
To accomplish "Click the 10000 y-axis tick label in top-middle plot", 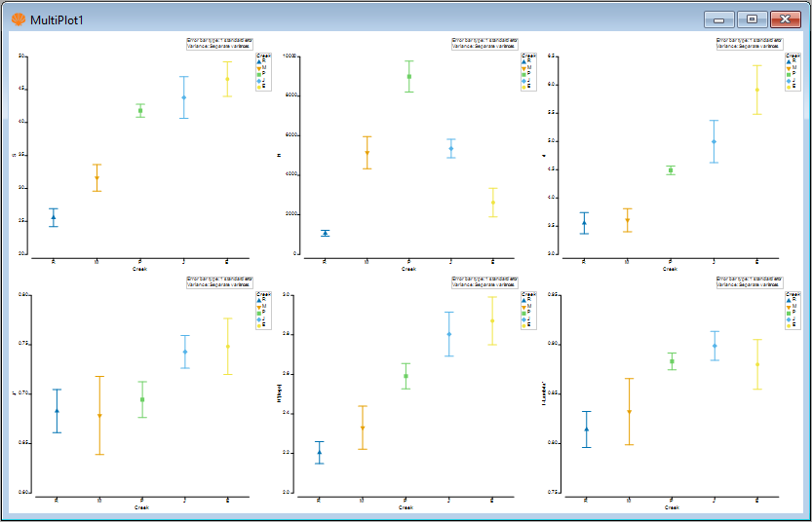I will click(x=290, y=56).
